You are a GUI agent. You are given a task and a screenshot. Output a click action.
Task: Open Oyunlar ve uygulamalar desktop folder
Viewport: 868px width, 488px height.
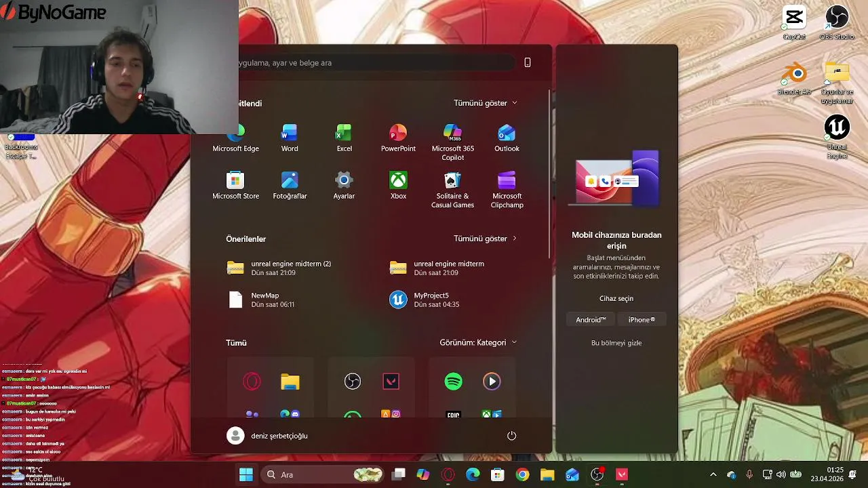tap(837, 83)
